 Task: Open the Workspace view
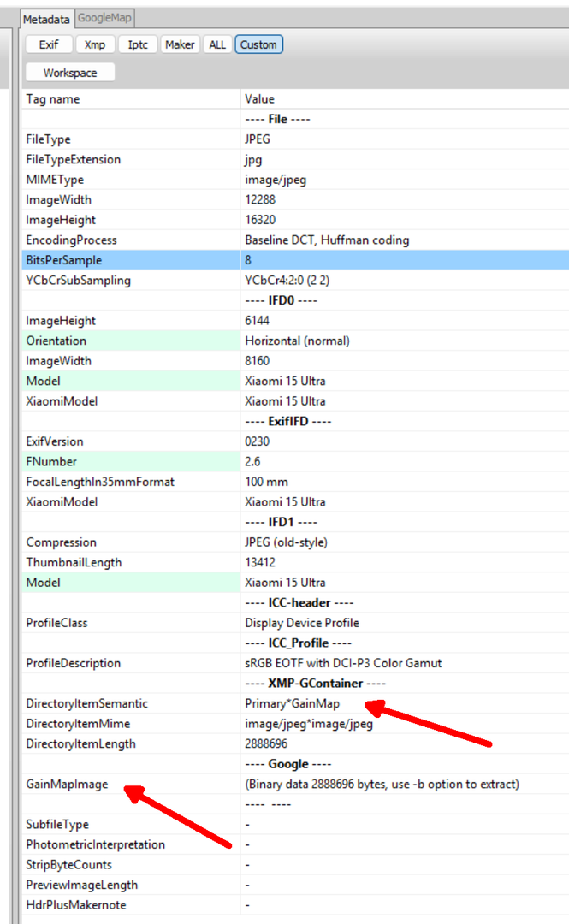coord(70,73)
